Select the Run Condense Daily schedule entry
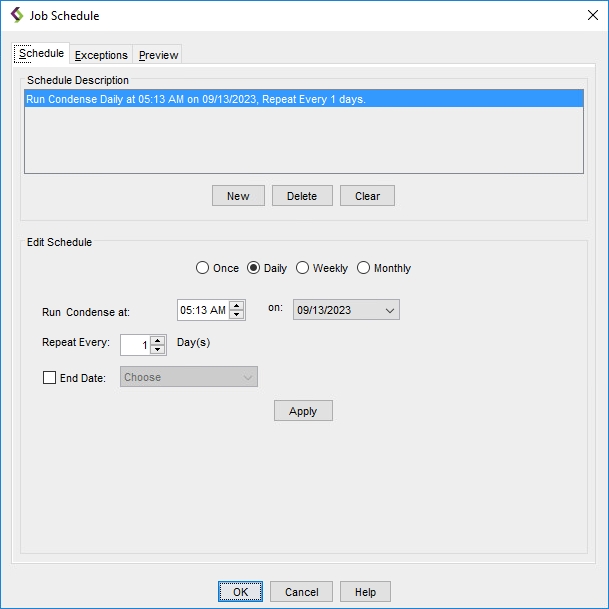 tap(196, 100)
